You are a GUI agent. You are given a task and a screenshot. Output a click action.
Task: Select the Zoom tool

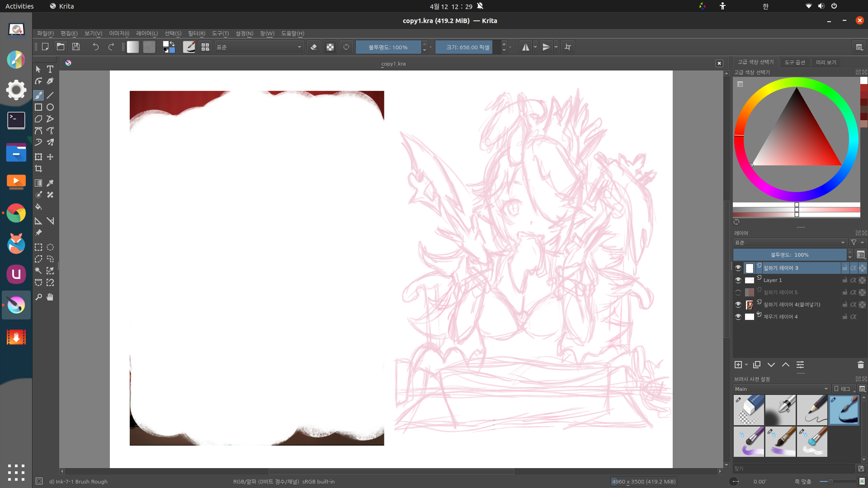(38, 297)
